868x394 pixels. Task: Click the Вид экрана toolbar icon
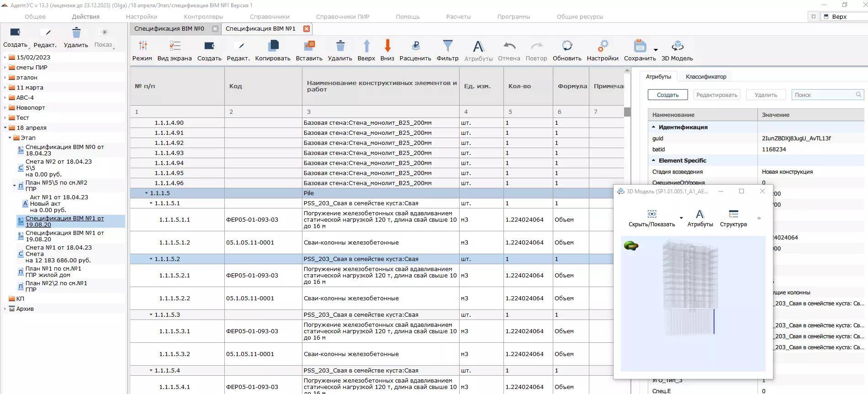point(175,46)
